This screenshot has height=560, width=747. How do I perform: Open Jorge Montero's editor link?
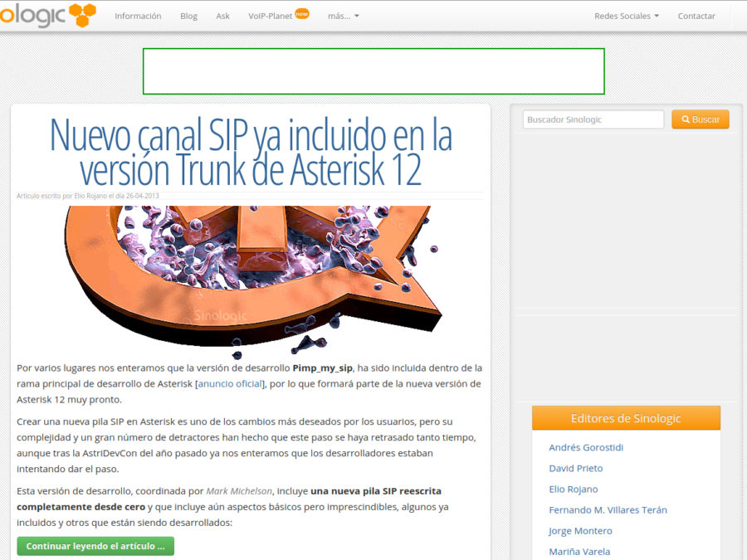[x=579, y=530]
